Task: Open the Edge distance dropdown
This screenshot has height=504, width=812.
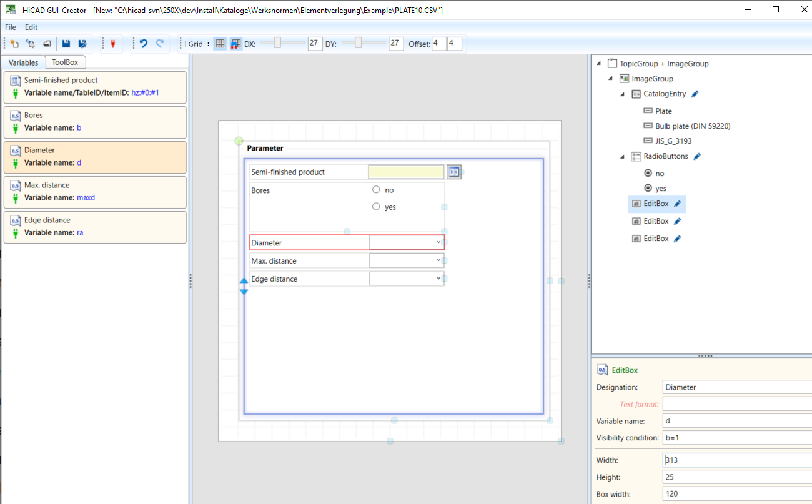Action: [438, 279]
